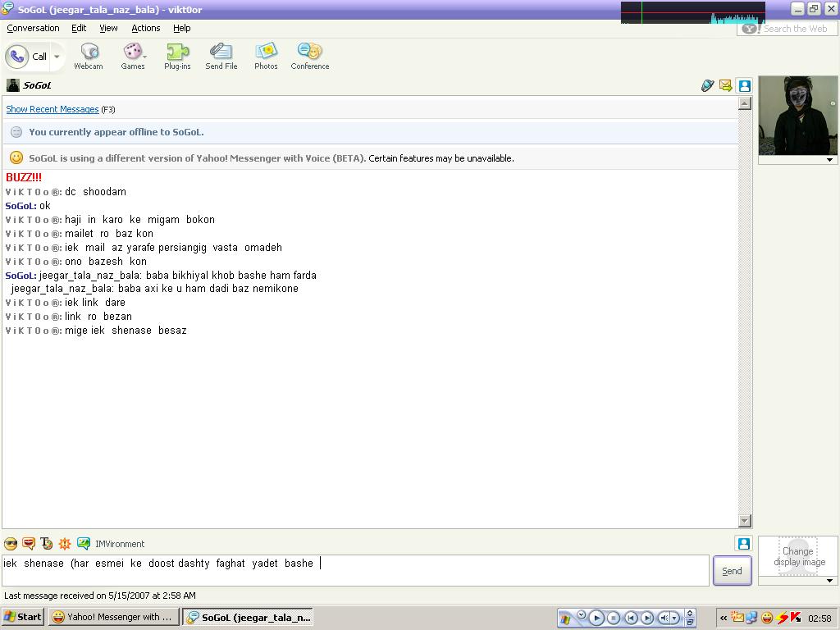Click the message text input box
Screen dimensions: 840x630
coord(356,571)
